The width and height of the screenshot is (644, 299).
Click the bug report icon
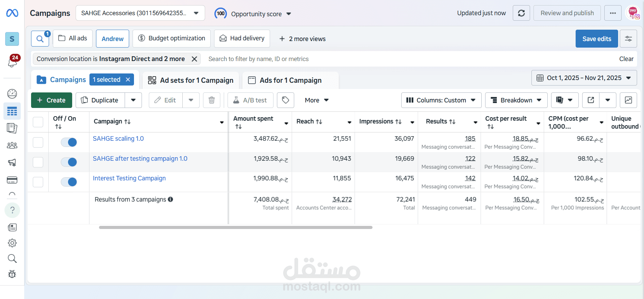tap(12, 274)
